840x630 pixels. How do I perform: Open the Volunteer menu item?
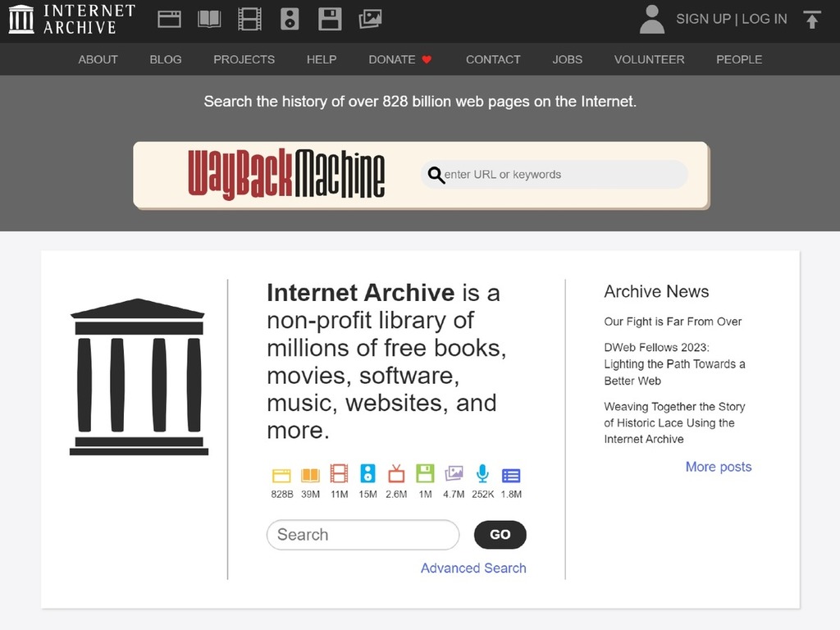click(x=650, y=59)
